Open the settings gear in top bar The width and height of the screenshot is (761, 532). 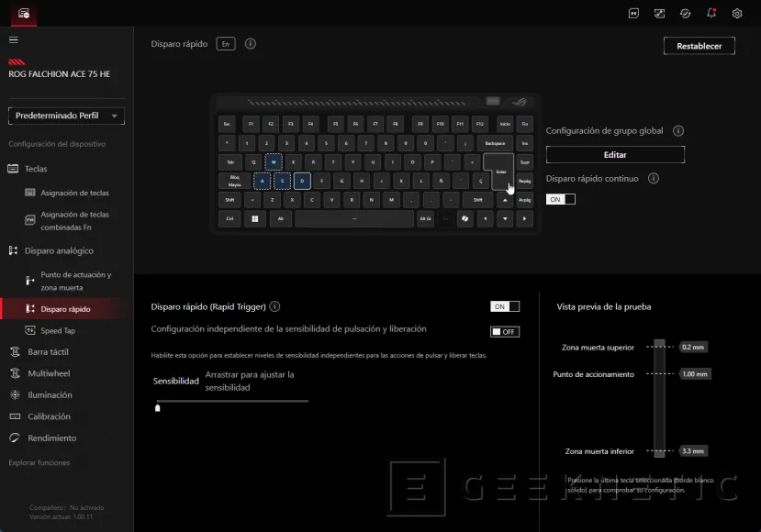click(737, 14)
